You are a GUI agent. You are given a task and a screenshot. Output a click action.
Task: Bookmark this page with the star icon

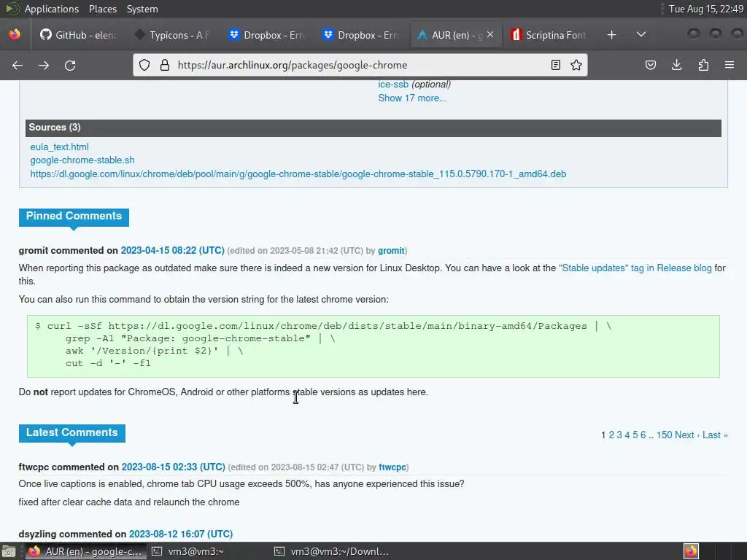click(576, 65)
